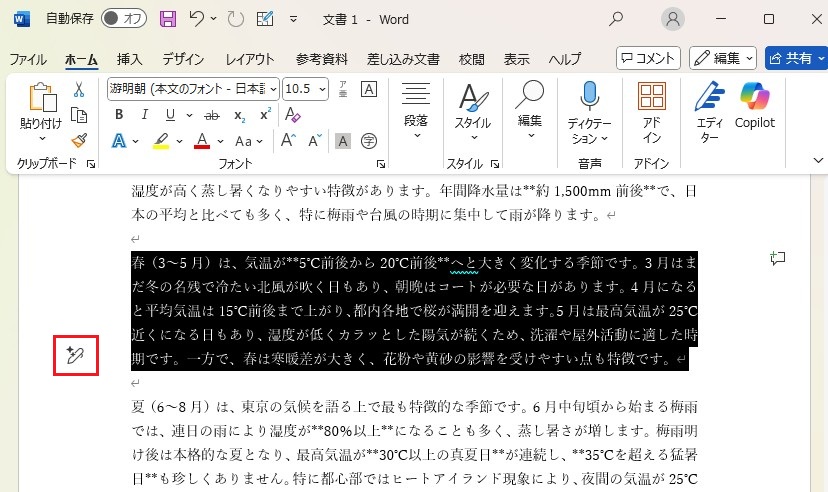Click the add-comment icon in right margin
The image size is (828, 492).
tap(777, 259)
